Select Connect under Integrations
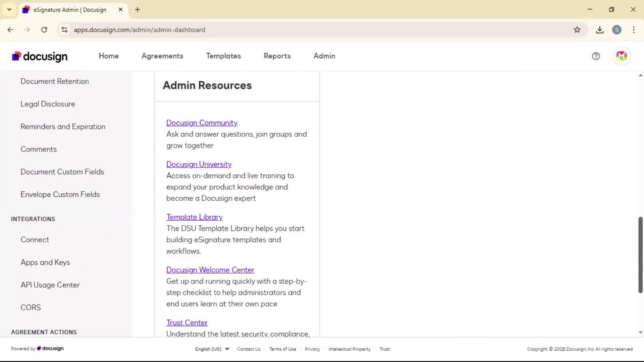Image resolution: width=644 pixels, height=362 pixels. pos(35,240)
